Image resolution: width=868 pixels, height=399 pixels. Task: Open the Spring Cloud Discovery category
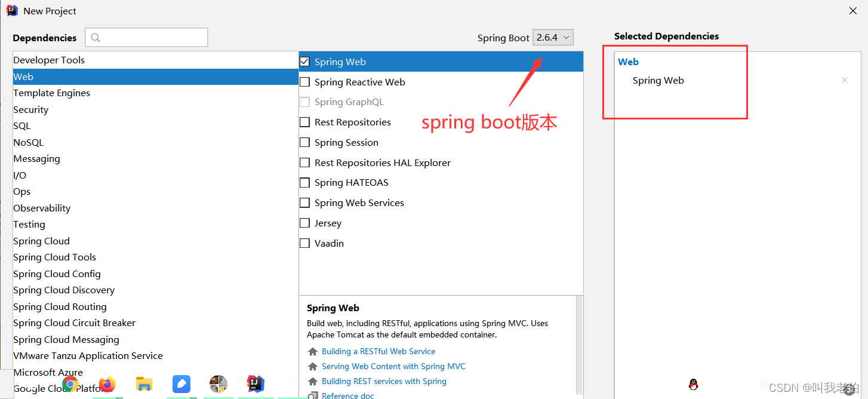point(155,290)
